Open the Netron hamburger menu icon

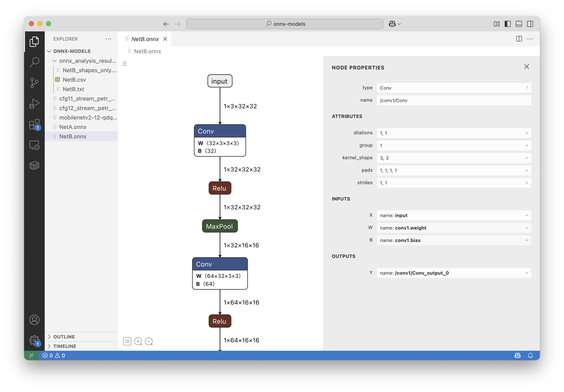tap(125, 64)
